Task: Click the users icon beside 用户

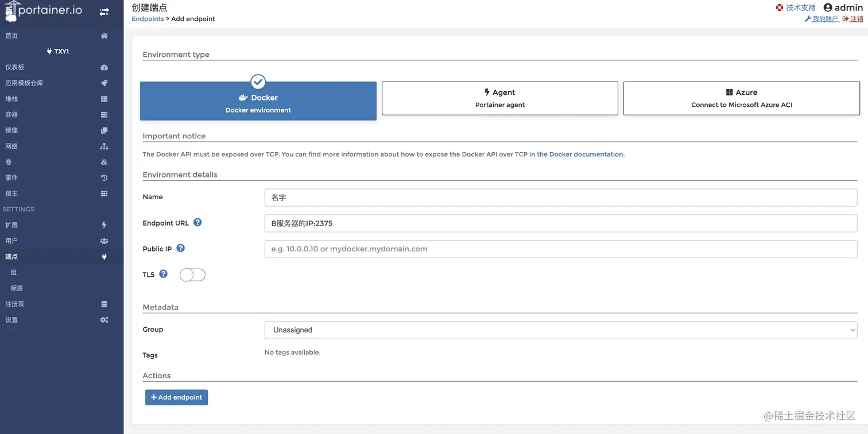Action: tap(104, 241)
